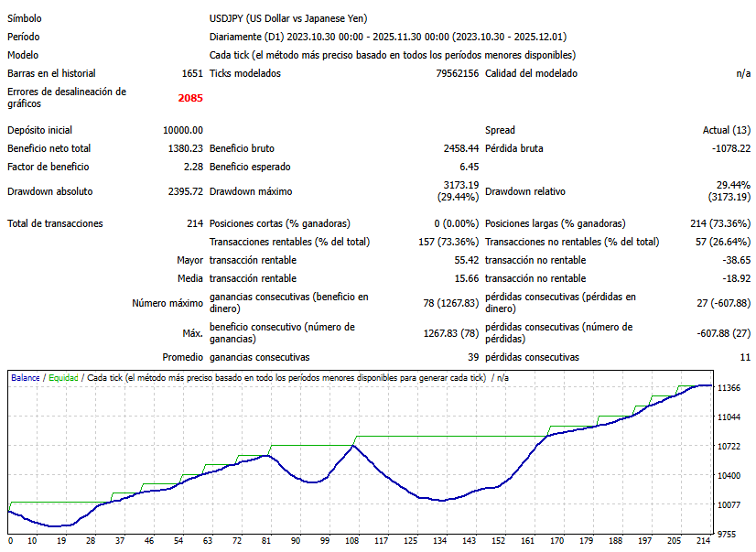Select the expected payoff value 6.45
Image resolution: width=756 pixels, height=552 pixels.
point(469,167)
